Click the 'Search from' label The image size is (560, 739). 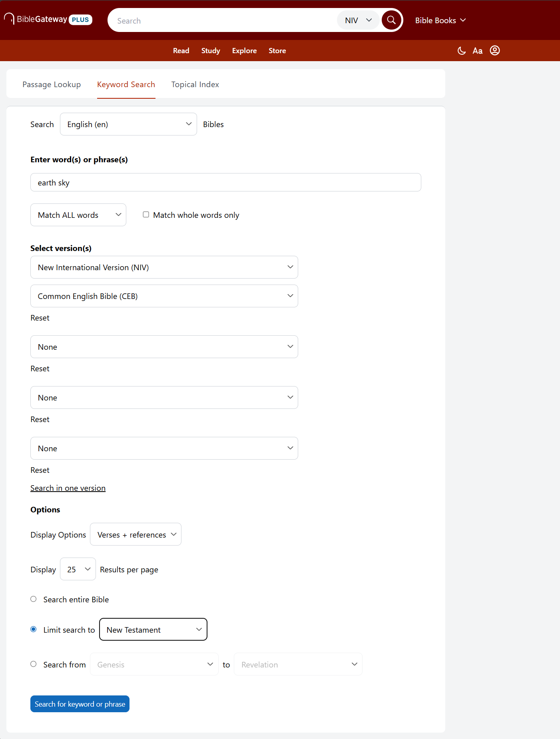click(64, 665)
